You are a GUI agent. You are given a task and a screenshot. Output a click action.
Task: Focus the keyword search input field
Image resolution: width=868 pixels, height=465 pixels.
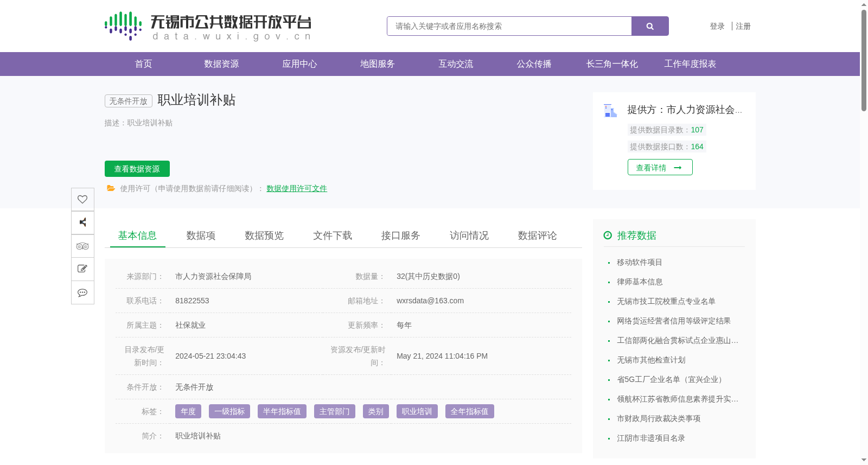(x=509, y=26)
